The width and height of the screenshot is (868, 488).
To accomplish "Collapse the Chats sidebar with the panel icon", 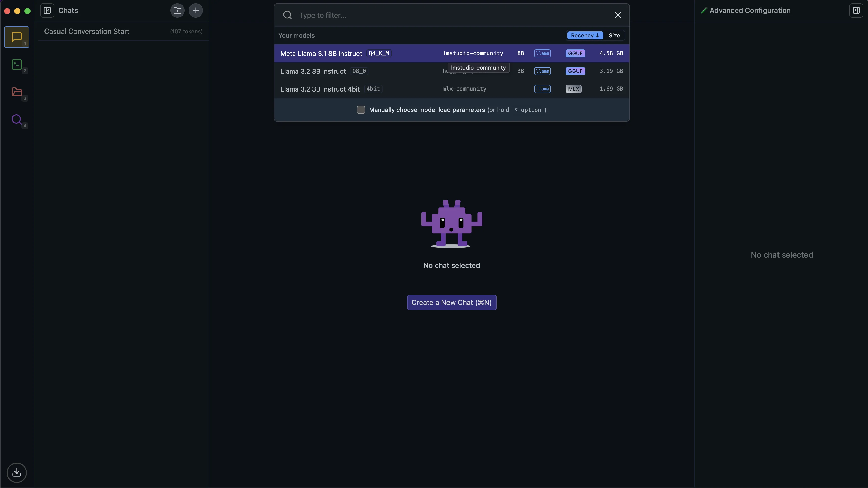I will tap(47, 10).
